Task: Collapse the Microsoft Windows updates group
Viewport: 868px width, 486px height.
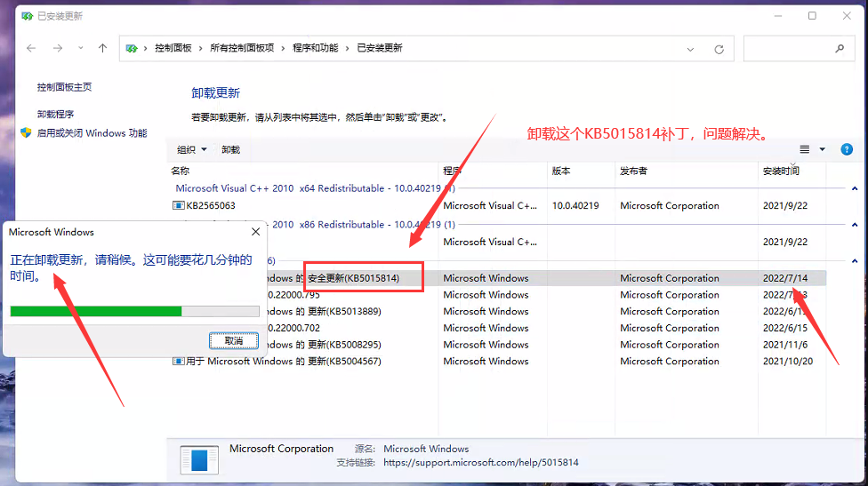Action: [855, 260]
